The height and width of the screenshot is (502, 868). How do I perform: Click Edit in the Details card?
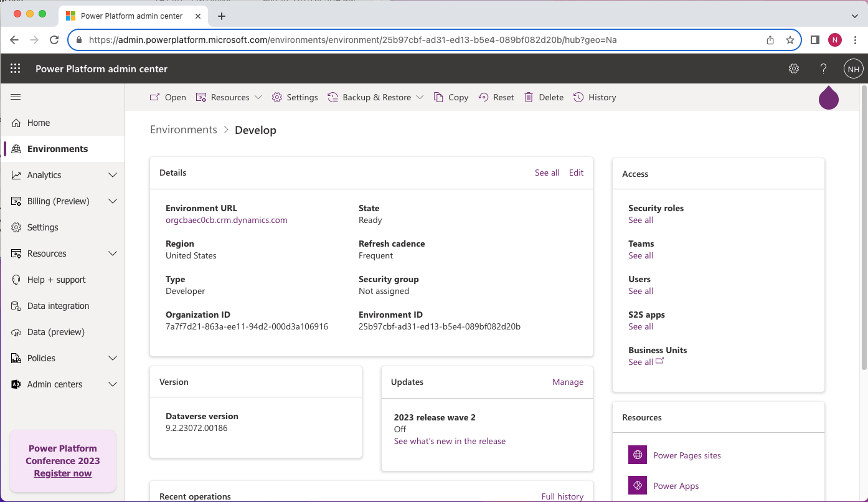(x=576, y=173)
